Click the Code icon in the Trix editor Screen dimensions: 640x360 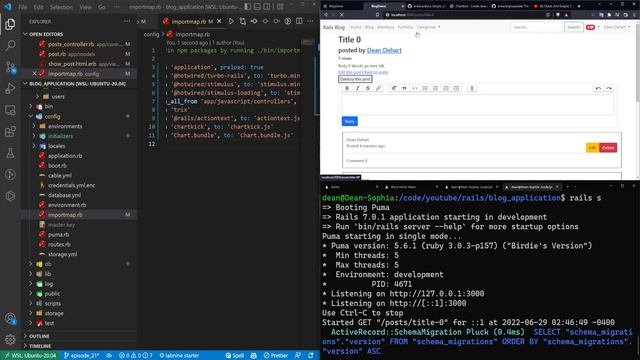point(415,88)
